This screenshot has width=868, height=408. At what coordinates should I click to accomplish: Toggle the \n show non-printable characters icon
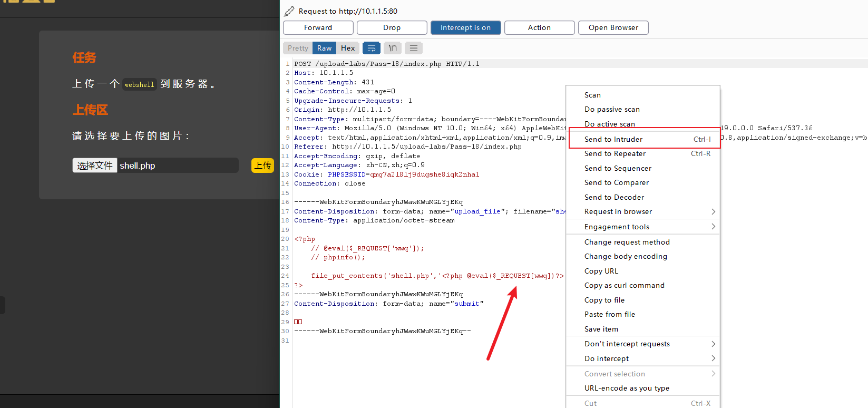(393, 48)
